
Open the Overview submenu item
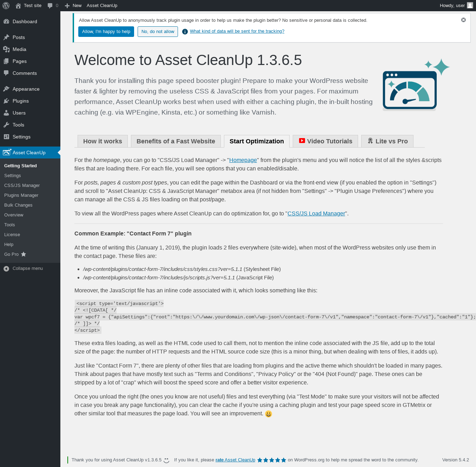tap(14, 215)
